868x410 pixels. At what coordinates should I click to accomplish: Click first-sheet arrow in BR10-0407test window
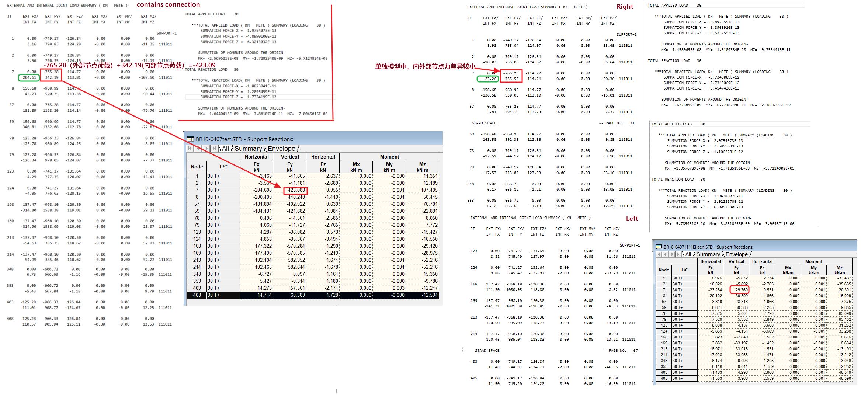tap(190, 149)
